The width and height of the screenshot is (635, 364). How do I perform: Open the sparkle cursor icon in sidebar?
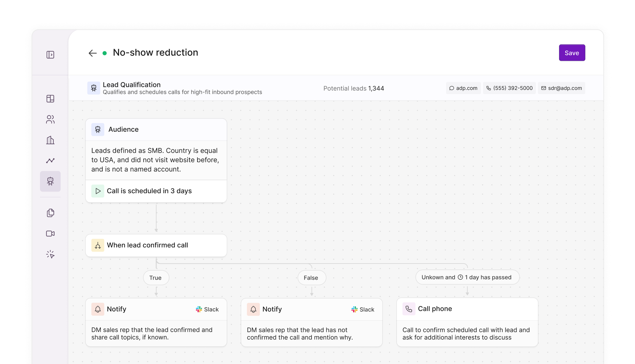(x=50, y=255)
